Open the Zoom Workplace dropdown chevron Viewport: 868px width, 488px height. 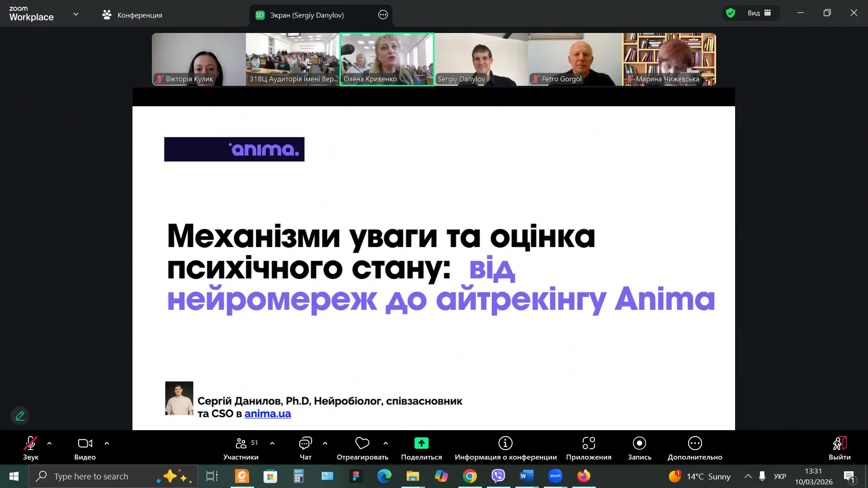75,14
